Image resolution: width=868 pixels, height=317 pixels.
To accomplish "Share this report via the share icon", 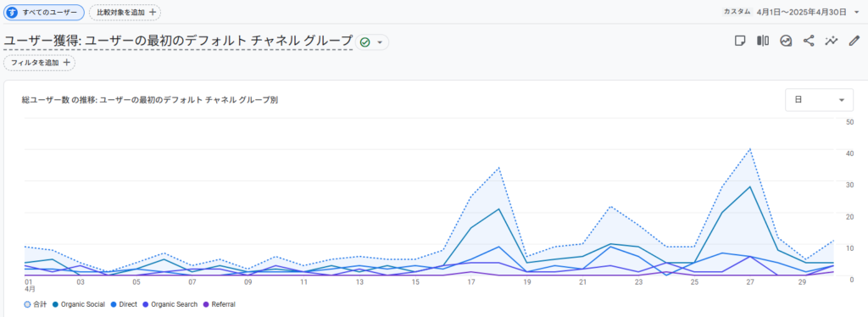I will tap(809, 41).
